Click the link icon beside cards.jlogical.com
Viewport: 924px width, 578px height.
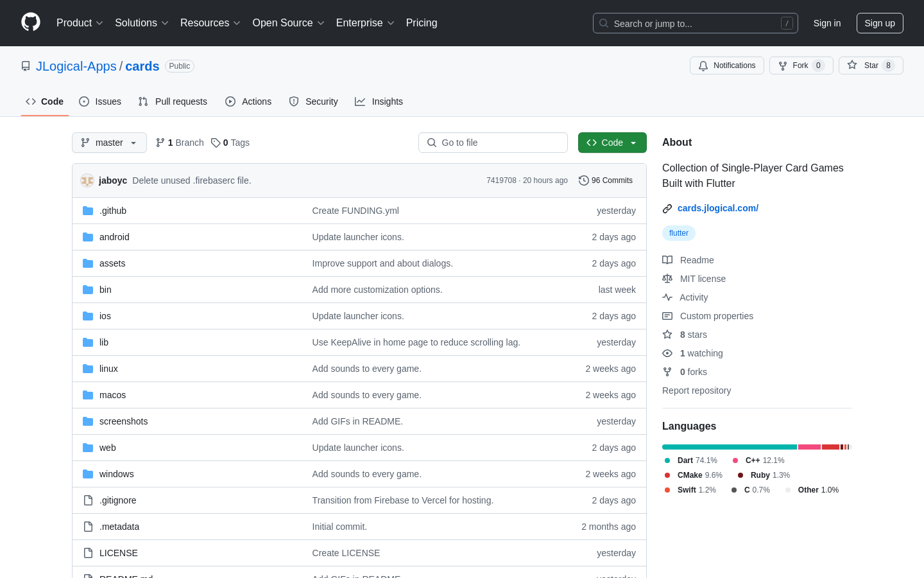[667, 209]
